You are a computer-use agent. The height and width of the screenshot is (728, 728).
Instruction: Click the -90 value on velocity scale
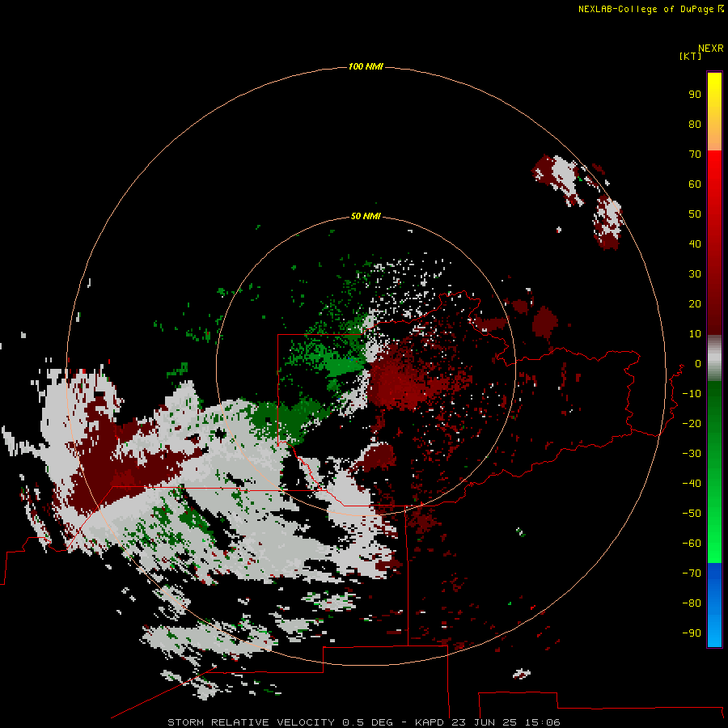[692, 633]
